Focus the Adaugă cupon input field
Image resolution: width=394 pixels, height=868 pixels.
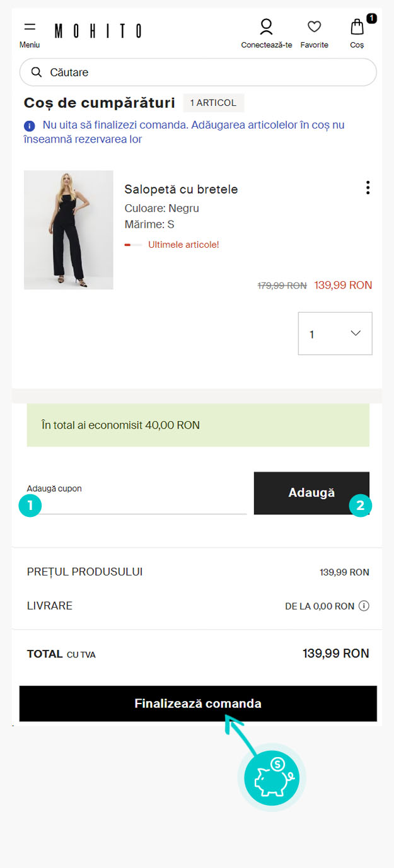click(x=137, y=503)
